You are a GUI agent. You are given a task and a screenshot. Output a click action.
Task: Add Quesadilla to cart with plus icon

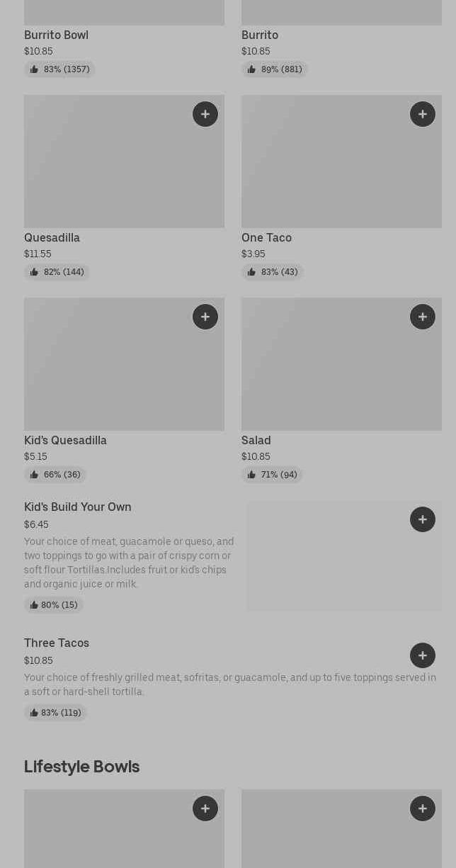(x=205, y=114)
